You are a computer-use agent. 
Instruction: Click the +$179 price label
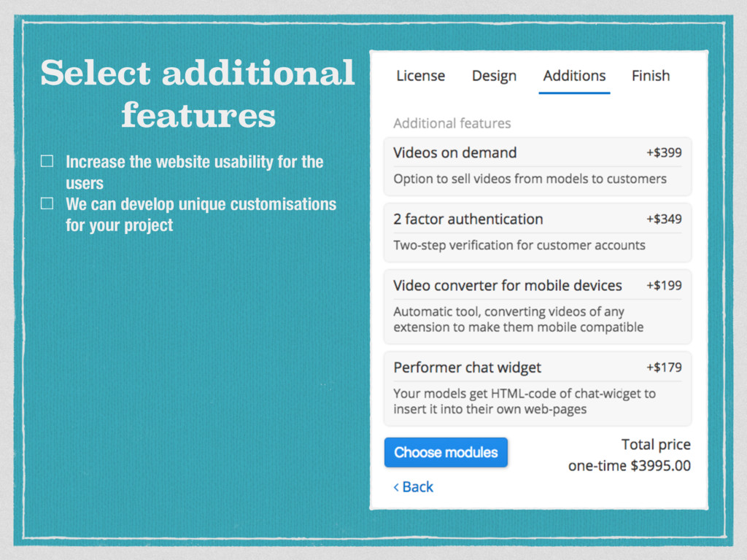664,367
